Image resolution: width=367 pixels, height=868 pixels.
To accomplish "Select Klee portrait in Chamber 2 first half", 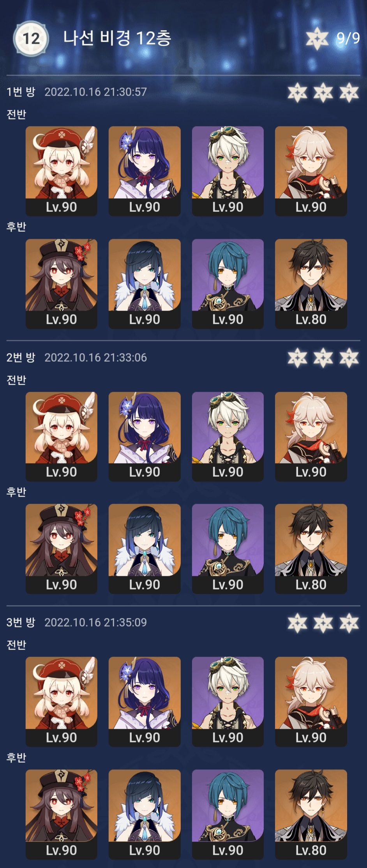I will pos(62,437).
